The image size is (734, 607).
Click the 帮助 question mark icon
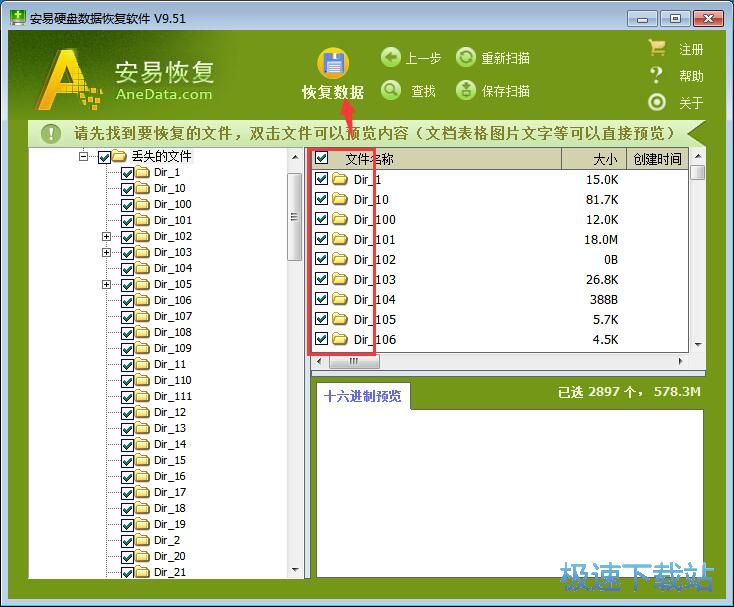pyautogui.click(x=657, y=75)
